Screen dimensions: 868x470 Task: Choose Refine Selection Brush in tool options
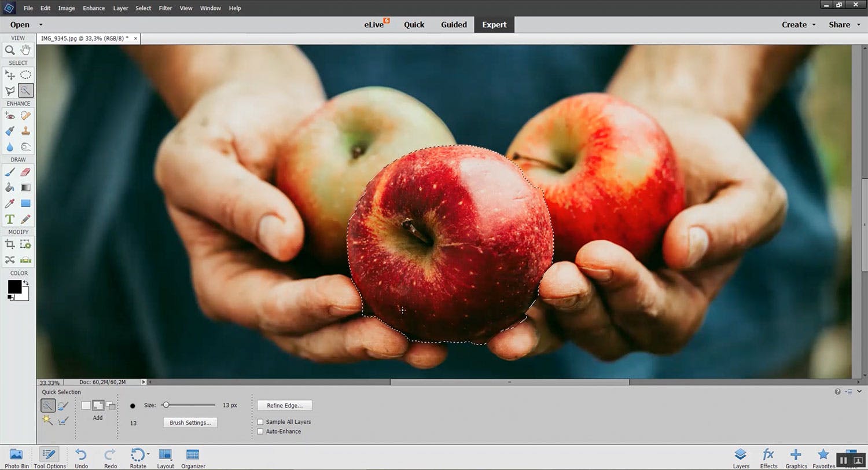(x=63, y=421)
